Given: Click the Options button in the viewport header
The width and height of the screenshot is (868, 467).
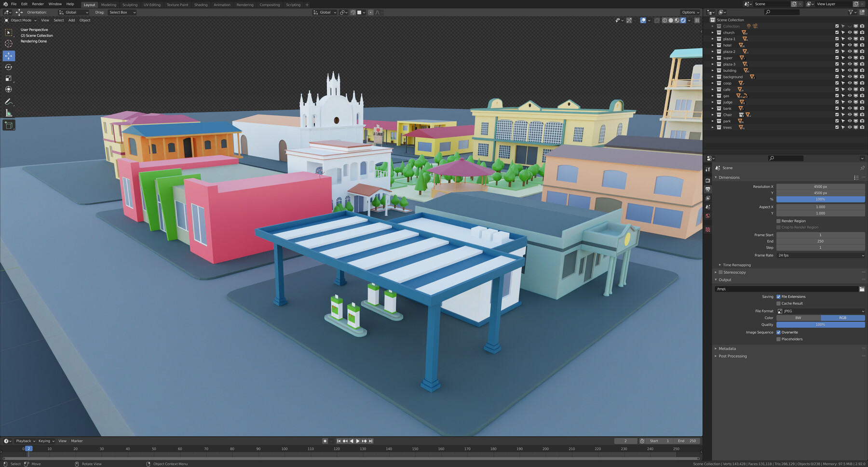Looking at the screenshot, I should tap(691, 12).
